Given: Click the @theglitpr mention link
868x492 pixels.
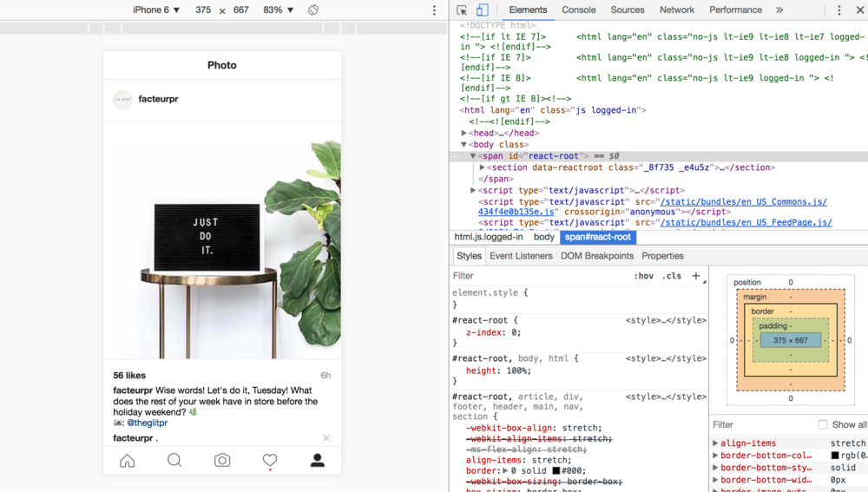Looking at the screenshot, I should 148,423.
